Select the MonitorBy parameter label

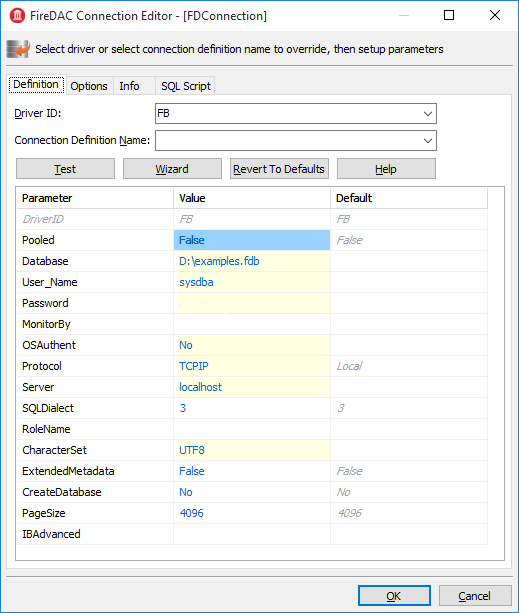46,324
